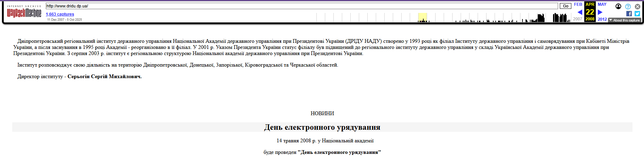Viewport: 644px width, 160px height.
Task: Click the user account icon
Action: point(618,6)
